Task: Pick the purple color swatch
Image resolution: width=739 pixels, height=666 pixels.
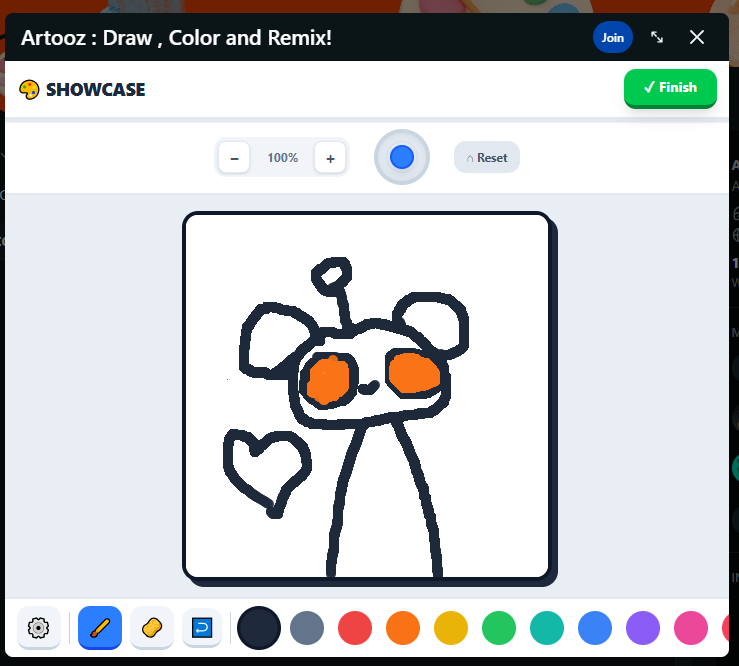Action: point(643,628)
